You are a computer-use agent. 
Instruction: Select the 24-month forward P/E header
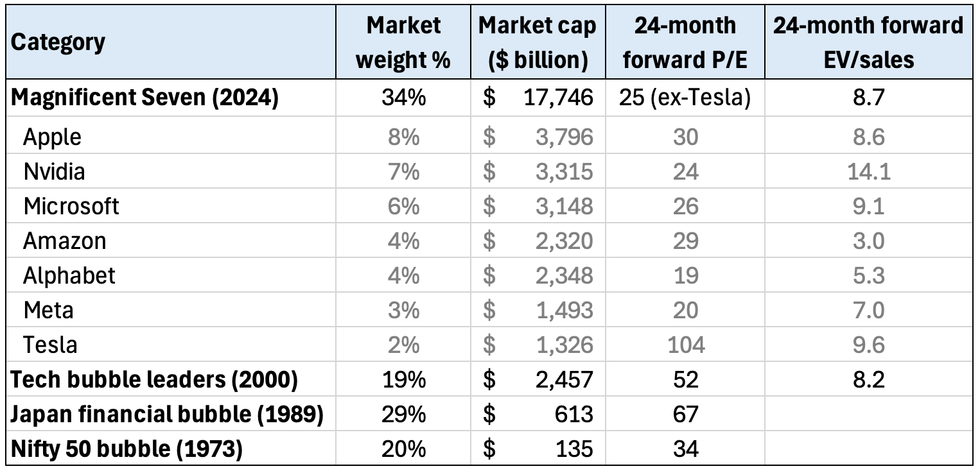click(685, 42)
